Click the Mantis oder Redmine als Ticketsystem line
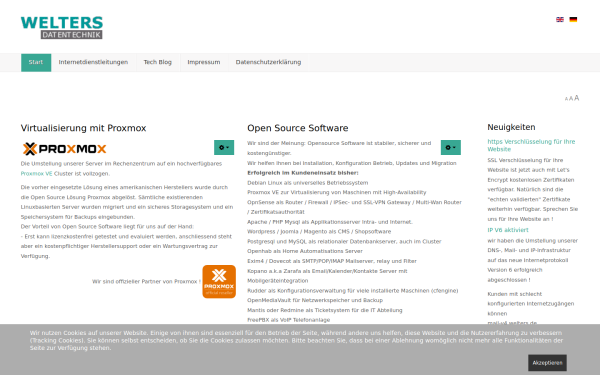Image resolution: width=600 pixels, height=375 pixels. (324, 310)
